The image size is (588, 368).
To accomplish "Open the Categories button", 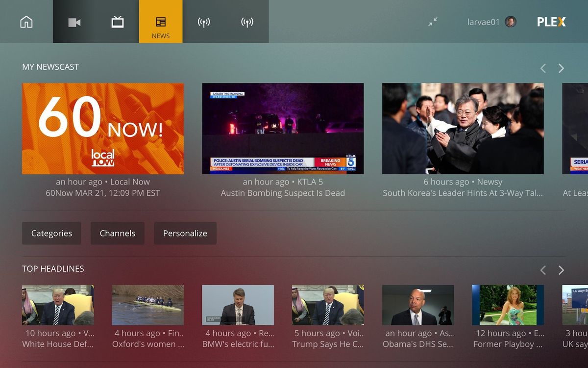I will (x=51, y=233).
